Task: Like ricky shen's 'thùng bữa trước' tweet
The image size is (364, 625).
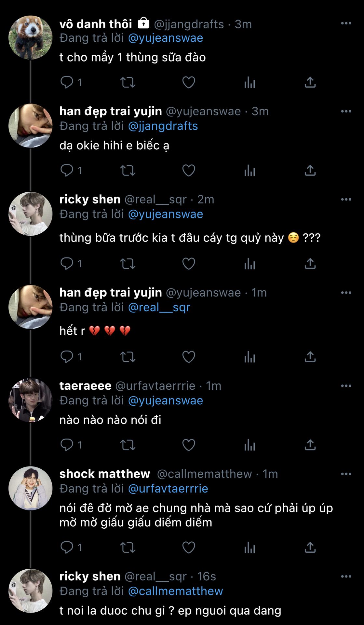Action: [x=189, y=264]
